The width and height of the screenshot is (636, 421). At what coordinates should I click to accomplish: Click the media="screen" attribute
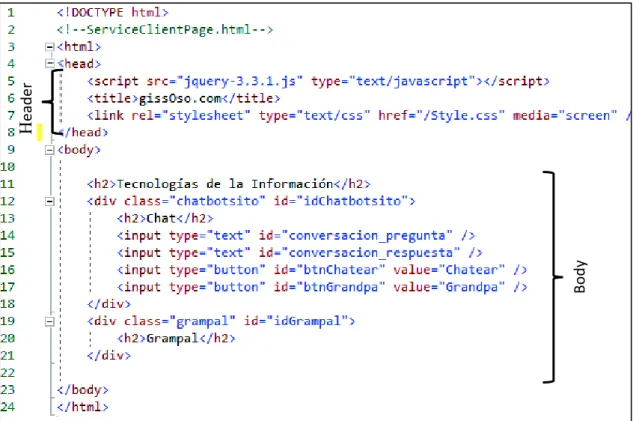click(565, 116)
